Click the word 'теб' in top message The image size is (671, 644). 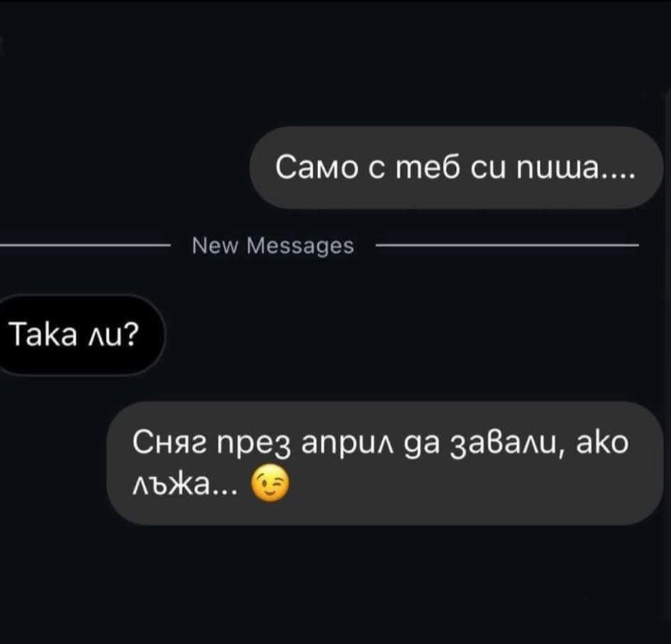[x=427, y=168]
